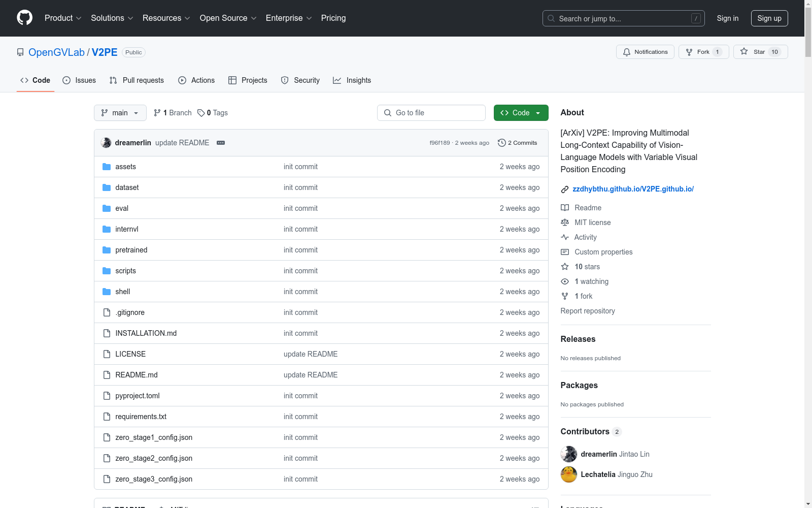This screenshot has height=508, width=812.
Task: Expand the Resources menu
Action: (x=166, y=18)
